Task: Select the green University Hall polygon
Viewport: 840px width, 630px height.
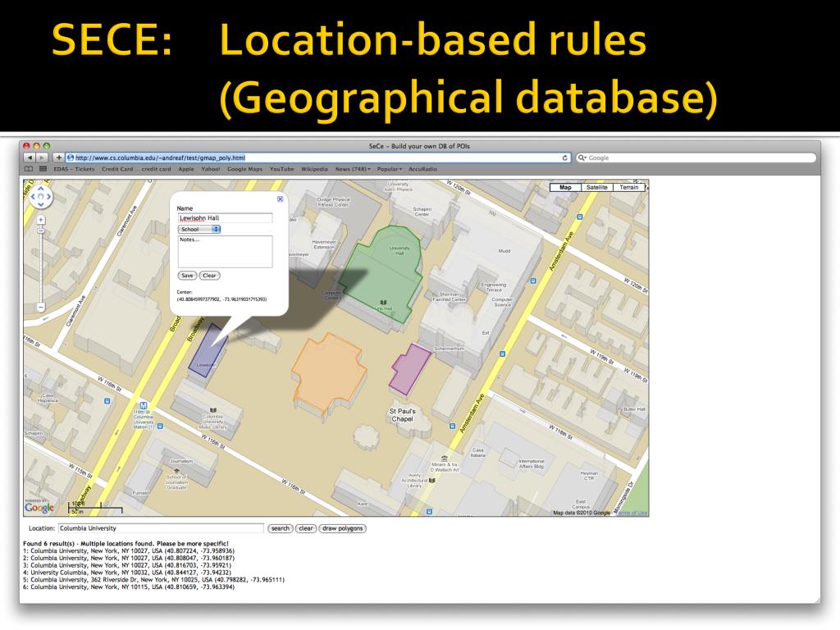Action: [382, 273]
